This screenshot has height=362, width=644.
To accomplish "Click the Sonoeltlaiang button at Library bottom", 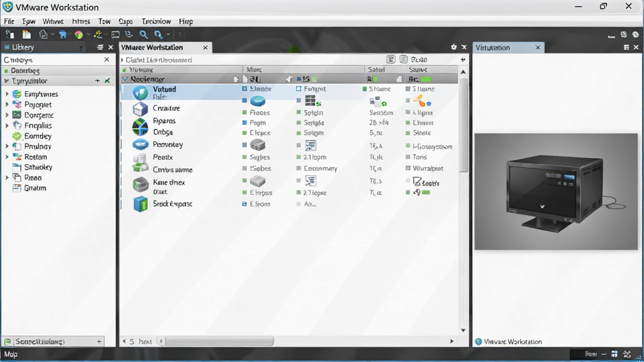I will 40,341.
